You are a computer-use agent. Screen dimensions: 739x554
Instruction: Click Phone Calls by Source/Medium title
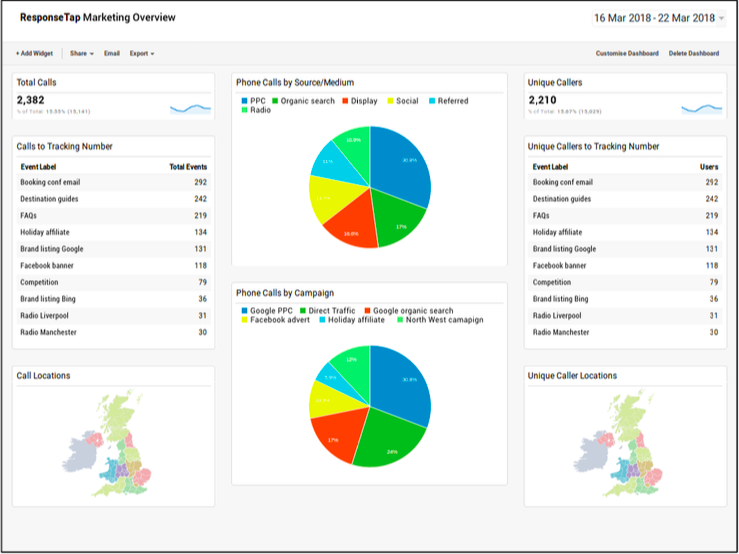(x=295, y=83)
